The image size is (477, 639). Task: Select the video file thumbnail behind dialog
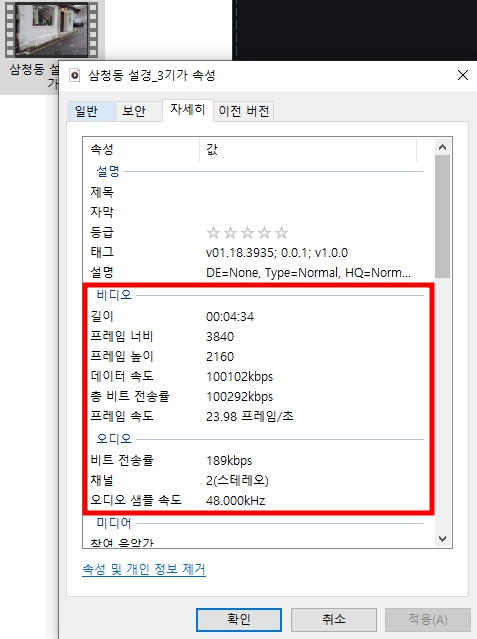[x=52, y=30]
